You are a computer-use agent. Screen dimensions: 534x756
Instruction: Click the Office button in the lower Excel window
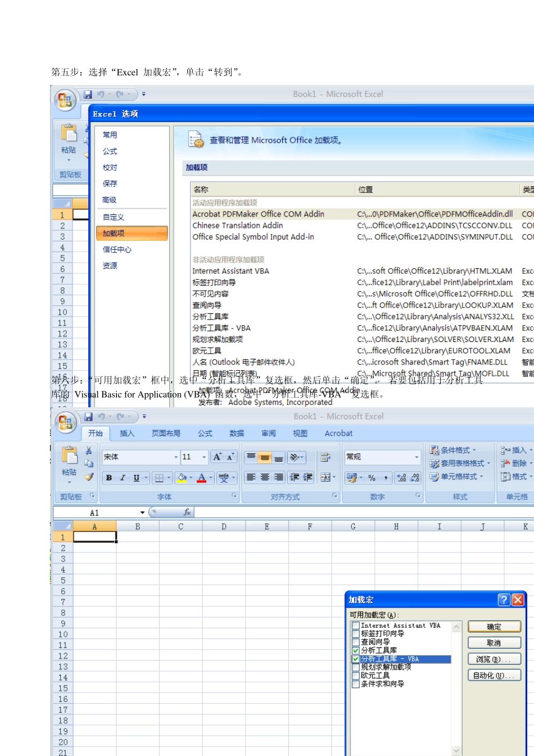[x=65, y=422]
